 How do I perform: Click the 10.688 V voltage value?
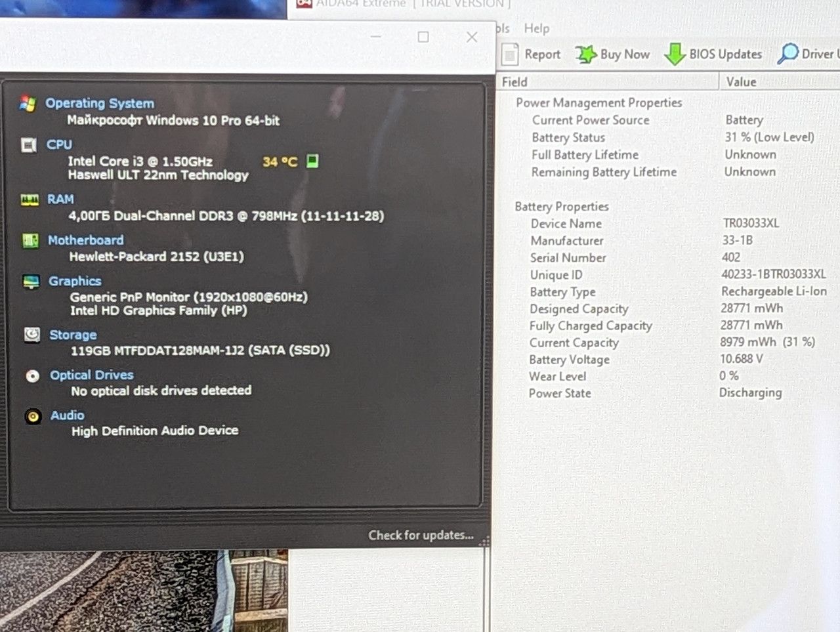[742, 359]
